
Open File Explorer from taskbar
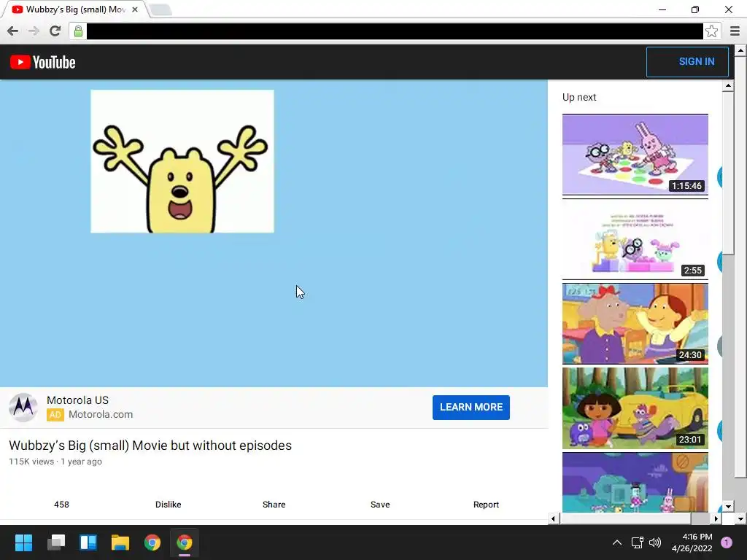click(x=120, y=542)
